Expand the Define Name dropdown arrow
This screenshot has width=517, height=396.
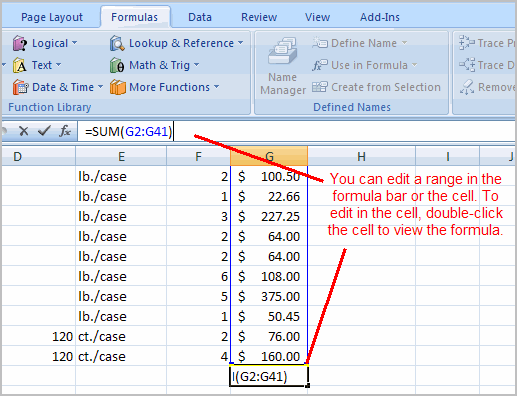(x=404, y=43)
